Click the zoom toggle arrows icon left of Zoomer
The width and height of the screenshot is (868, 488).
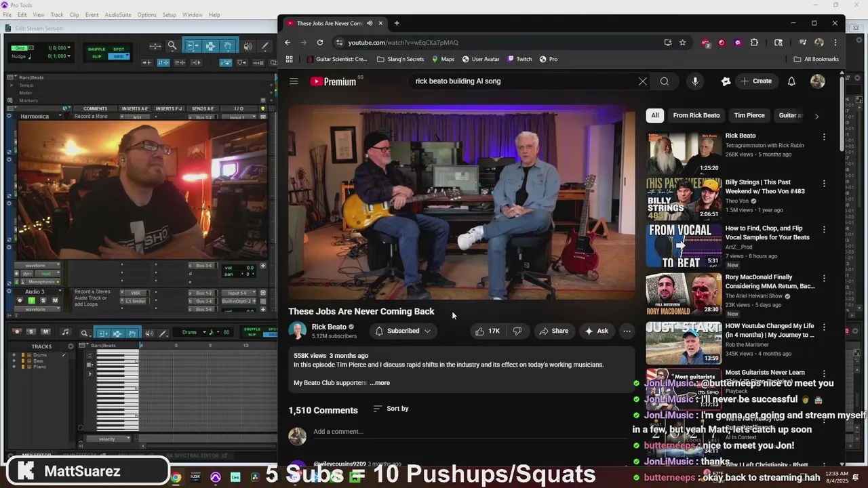(155, 46)
